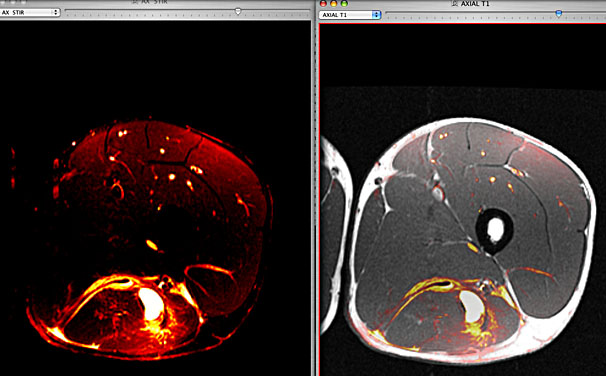Click the adjacent leg at the T1 image's left edge

(x=334, y=232)
